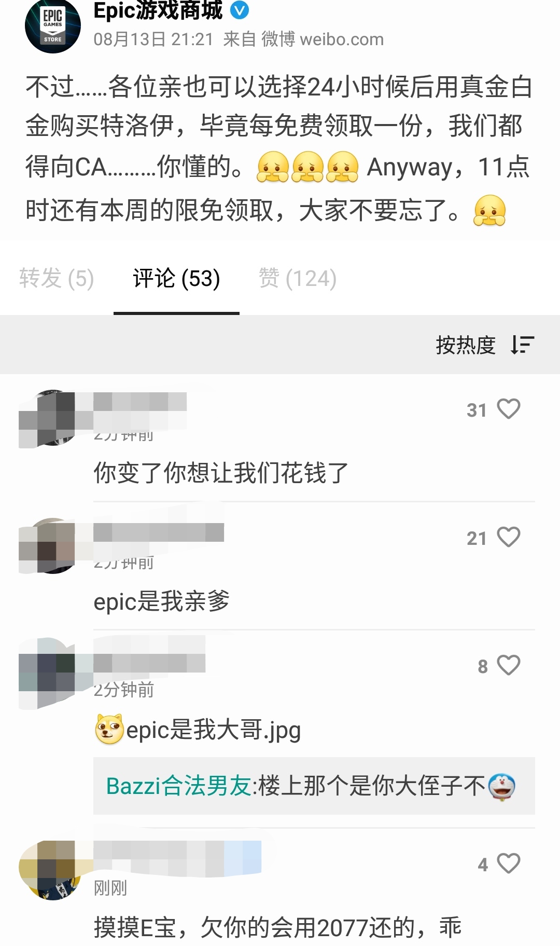
Task: Like the comment 'epic是我大哥.jpg'
Action: (x=508, y=665)
